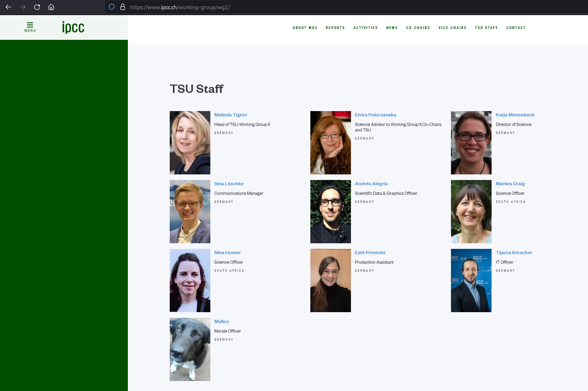Go to the browser home page icon
This screenshot has height=391, width=588.
point(51,7)
